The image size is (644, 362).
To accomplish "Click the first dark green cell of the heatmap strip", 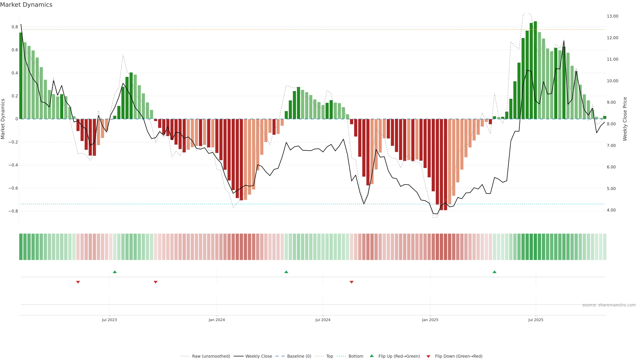I will point(21,247).
